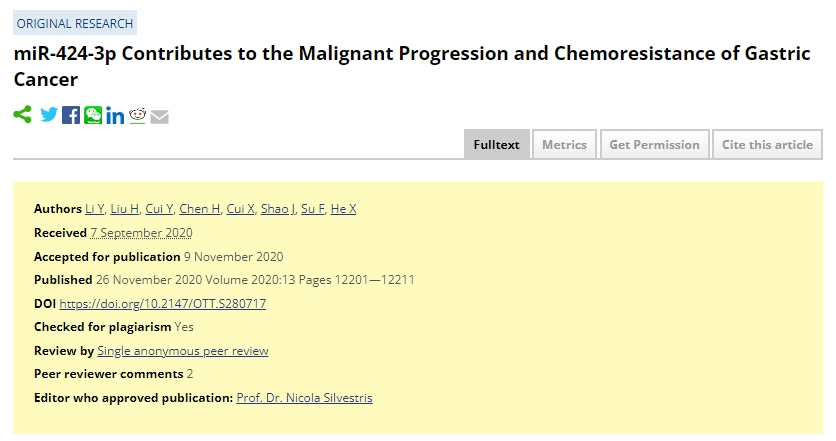
Task: Email this article using envelope icon
Action: point(159,116)
